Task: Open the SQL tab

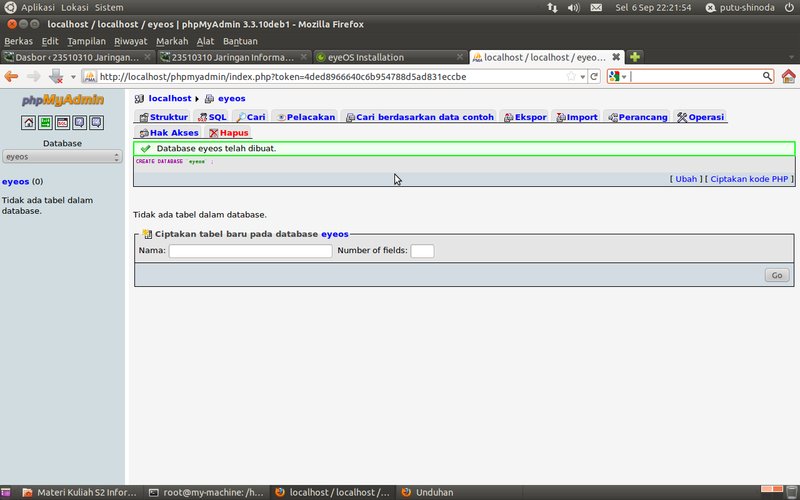Action: tap(212, 117)
